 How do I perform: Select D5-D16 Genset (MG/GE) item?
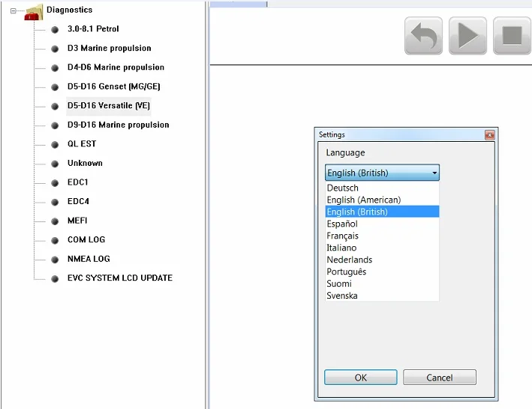pos(113,86)
